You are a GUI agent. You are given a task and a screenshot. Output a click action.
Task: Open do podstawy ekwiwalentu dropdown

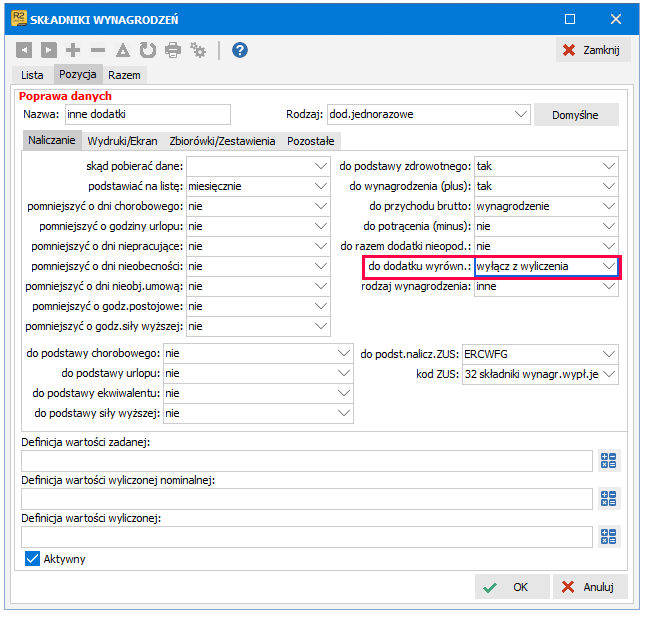coord(344,393)
